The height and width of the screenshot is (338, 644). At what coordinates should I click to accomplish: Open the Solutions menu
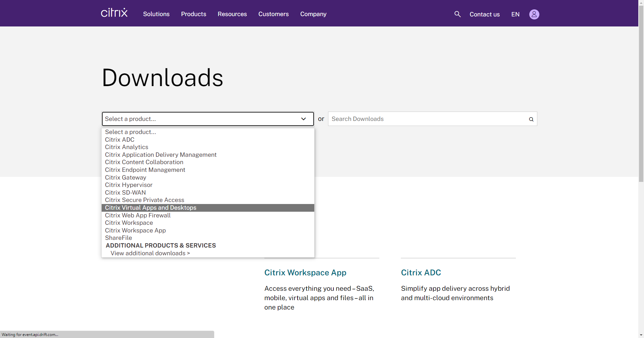pyautogui.click(x=156, y=14)
